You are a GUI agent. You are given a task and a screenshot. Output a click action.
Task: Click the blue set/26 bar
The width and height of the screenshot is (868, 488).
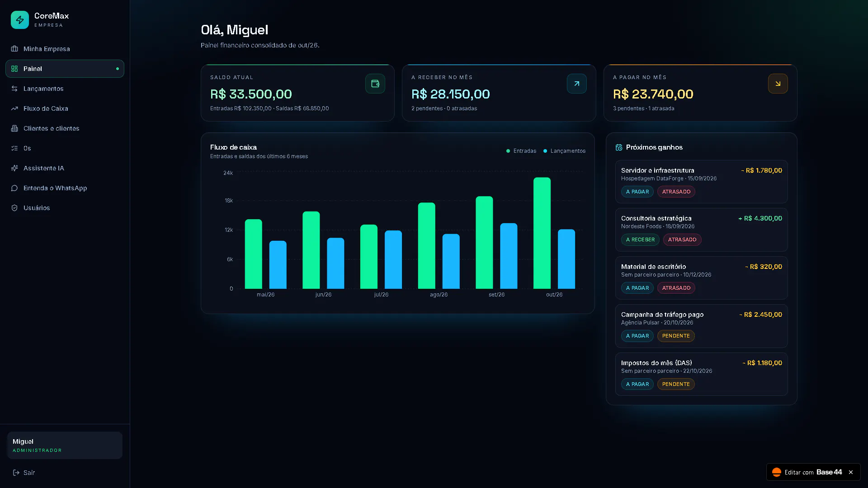click(509, 256)
